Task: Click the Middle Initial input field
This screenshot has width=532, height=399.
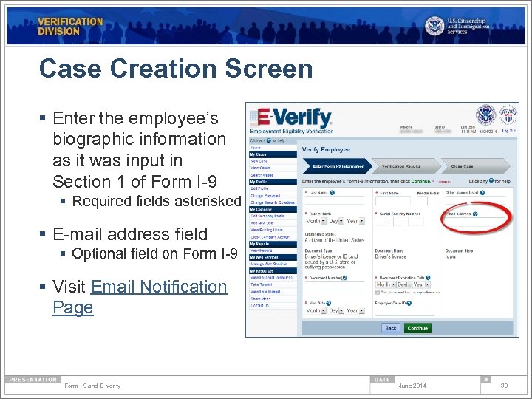Action: point(423,200)
